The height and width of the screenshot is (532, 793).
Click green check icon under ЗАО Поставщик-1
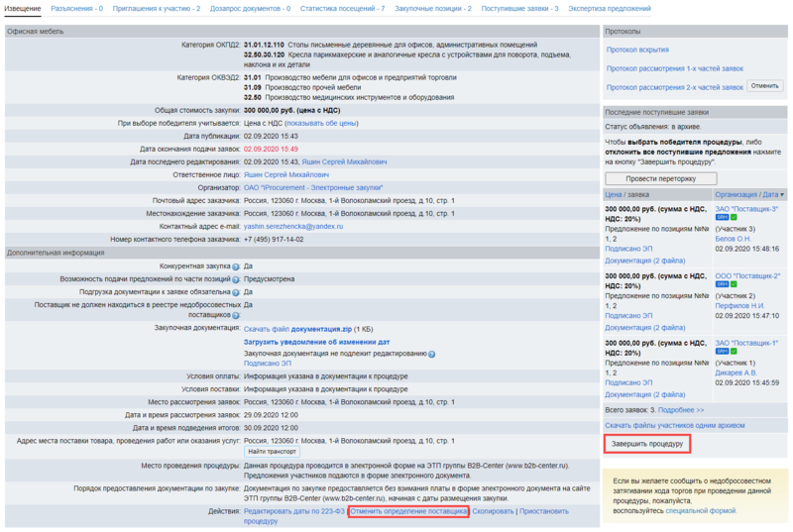click(x=736, y=352)
